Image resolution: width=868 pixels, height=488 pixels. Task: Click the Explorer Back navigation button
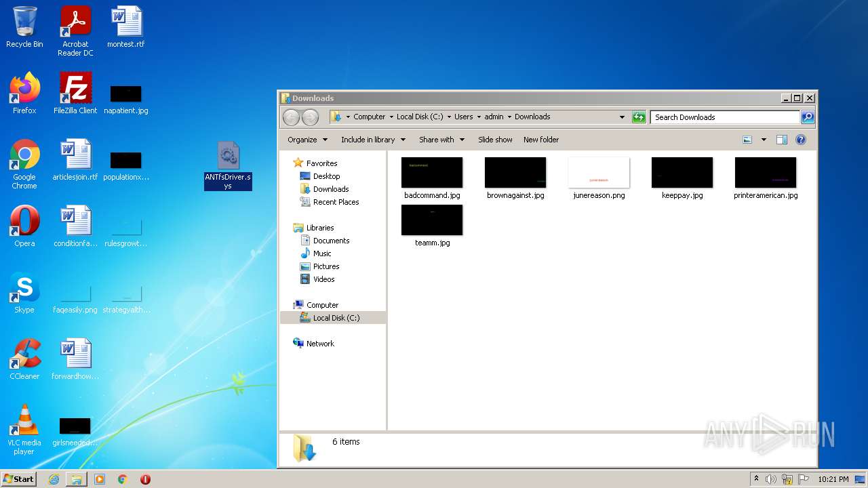pyautogui.click(x=291, y=117)
